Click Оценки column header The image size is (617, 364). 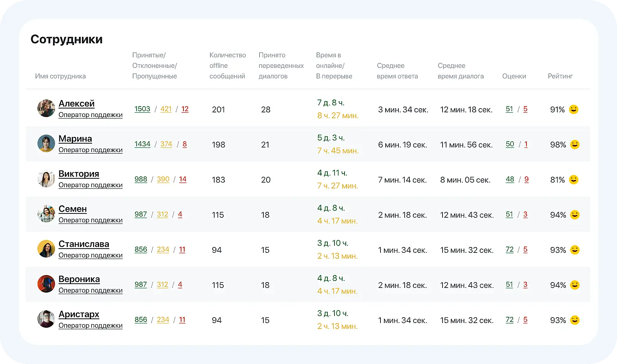click(514, 76)
